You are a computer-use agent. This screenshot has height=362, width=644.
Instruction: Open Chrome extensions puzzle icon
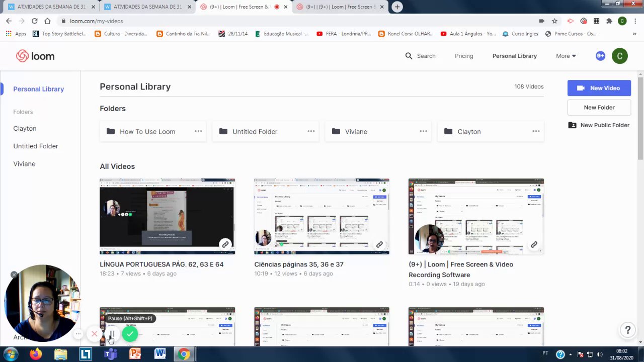(x=609, y=21)
